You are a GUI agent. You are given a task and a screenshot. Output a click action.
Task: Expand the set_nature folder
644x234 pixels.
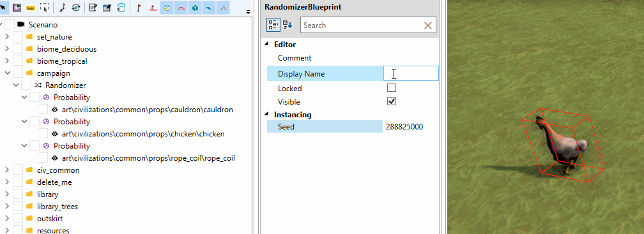[x=6, y=37]
